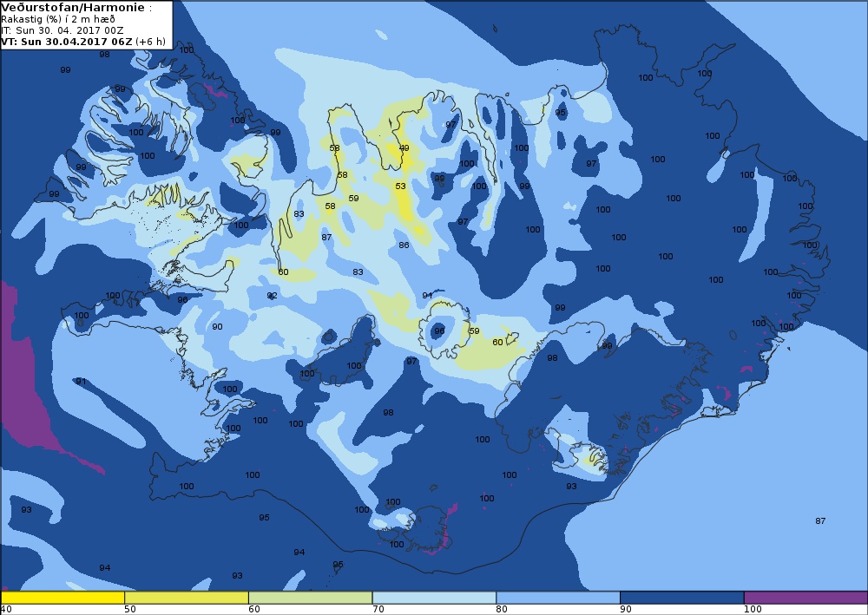Click the "80" label under the color scale
The width and height of the screenshot is (868, 615).
502,610
